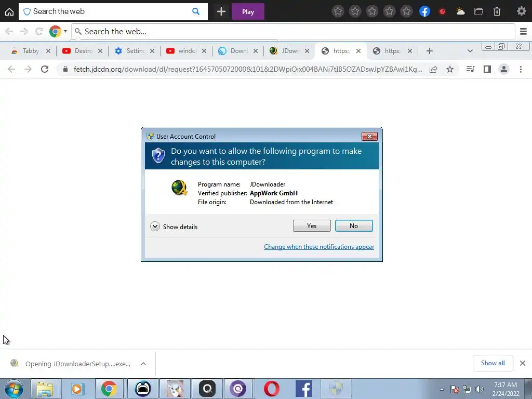Open Facebook taskbar icon

click(x=303, y=389)
